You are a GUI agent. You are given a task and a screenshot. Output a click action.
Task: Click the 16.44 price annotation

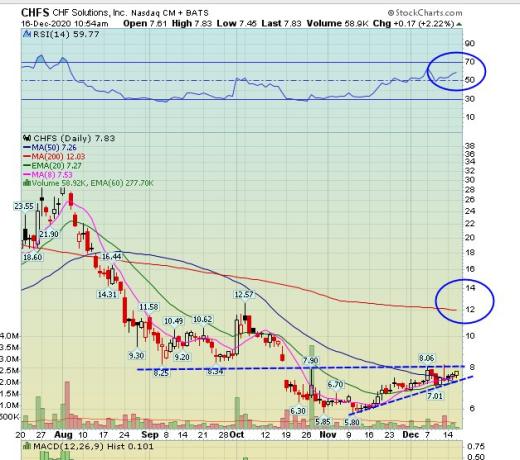(x=111, y=256)
